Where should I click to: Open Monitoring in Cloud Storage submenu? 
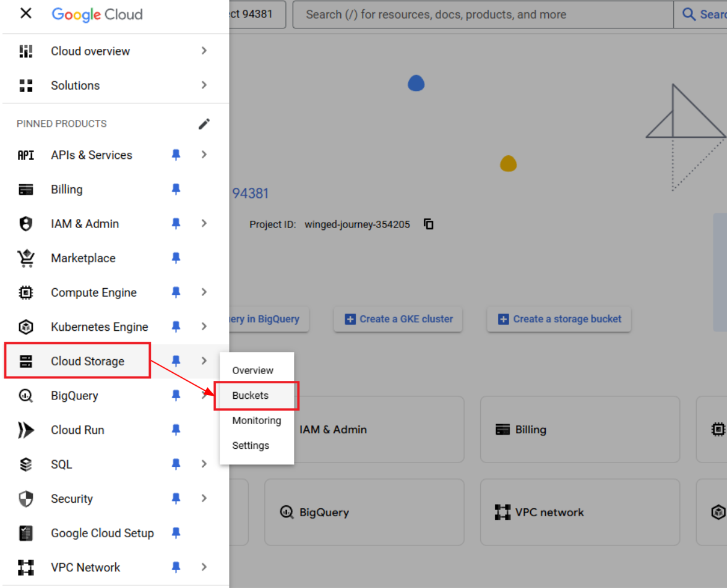(257, 420)
